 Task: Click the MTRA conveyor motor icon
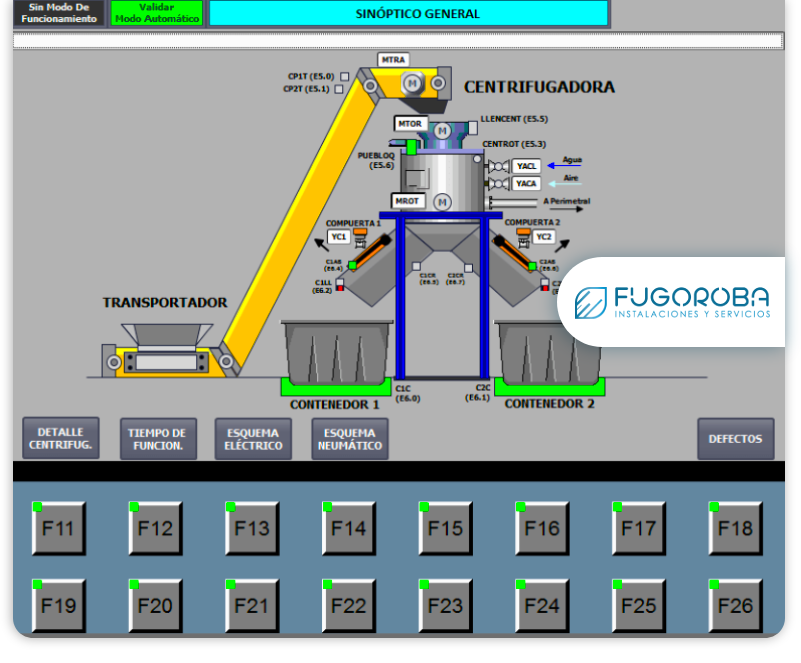[410, 84]
